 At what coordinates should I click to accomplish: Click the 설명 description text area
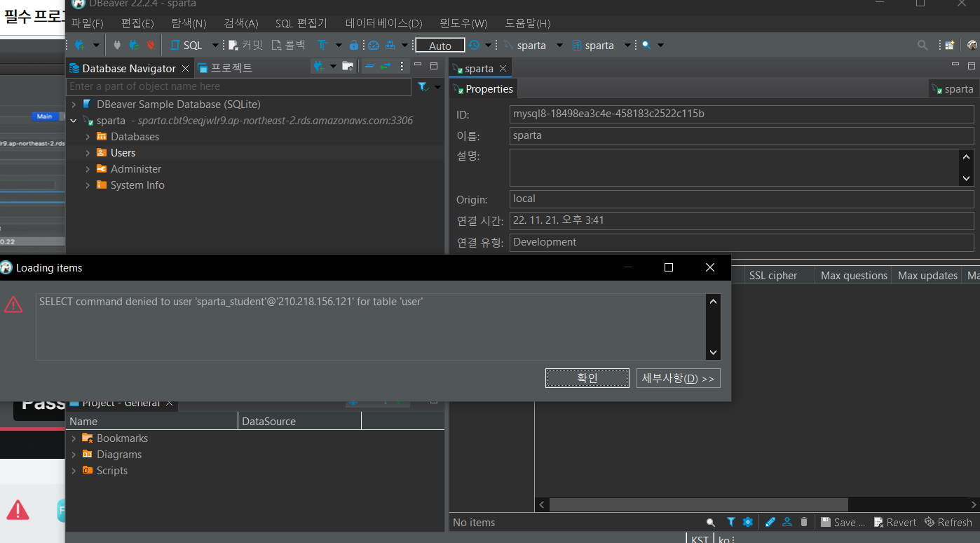(x=734, y=167)
